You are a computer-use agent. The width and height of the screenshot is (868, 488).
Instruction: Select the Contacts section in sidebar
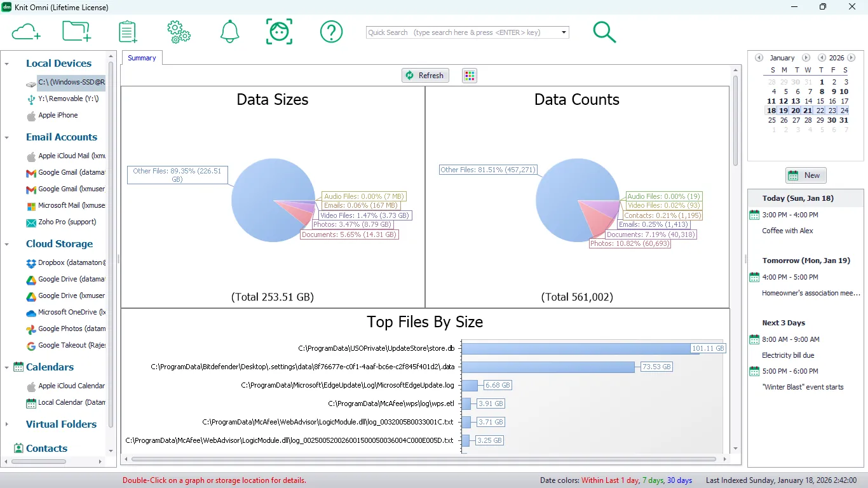45,448
